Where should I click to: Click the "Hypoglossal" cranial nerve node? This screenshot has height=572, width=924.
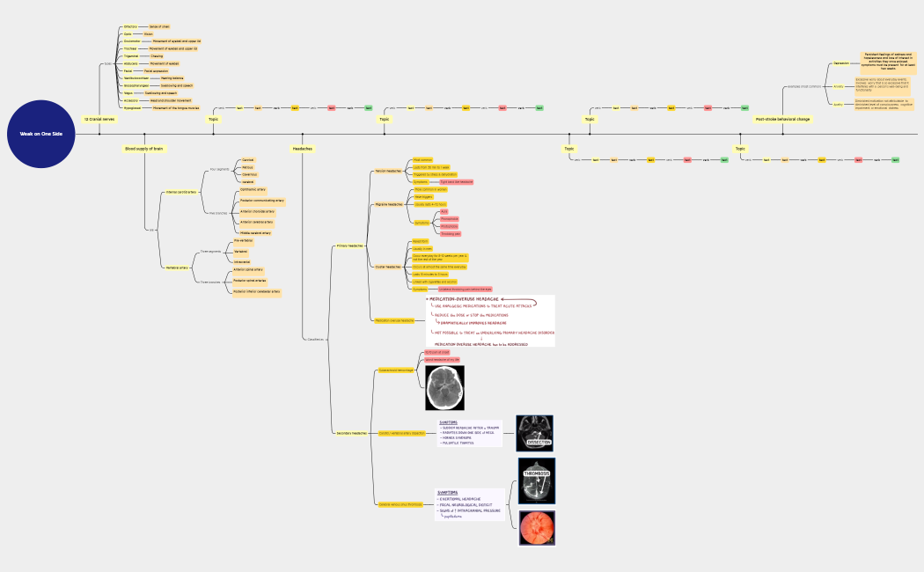point(132,108)
